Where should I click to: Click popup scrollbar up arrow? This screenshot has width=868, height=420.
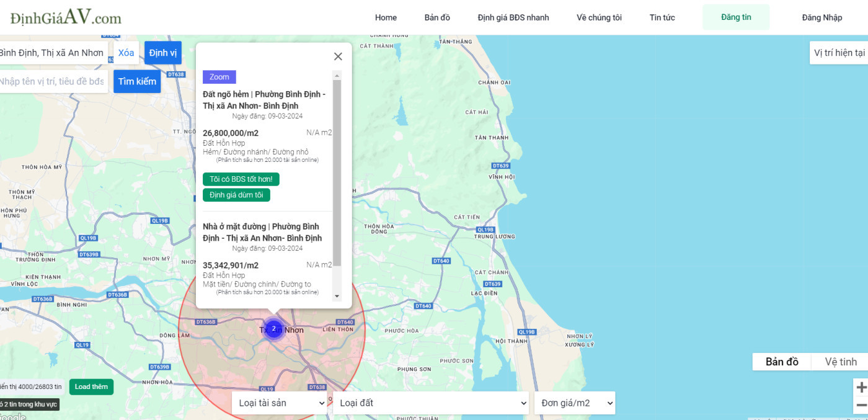click(337, 75)
